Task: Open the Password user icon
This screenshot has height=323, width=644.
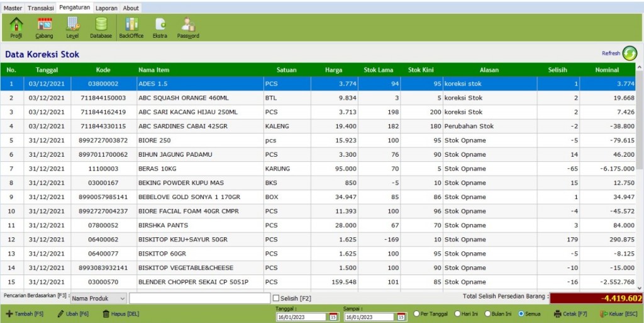Action: [188, 25]
